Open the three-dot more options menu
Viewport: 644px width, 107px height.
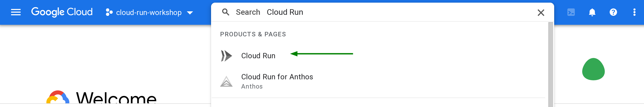(634, 12)
